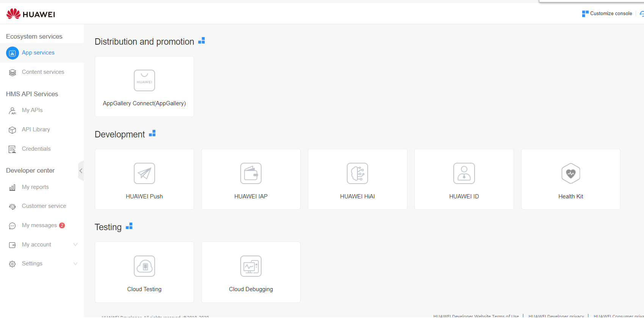The image size is (644, 318).
Task: Click the headset icon at top right
Action: tap(642, 14)
